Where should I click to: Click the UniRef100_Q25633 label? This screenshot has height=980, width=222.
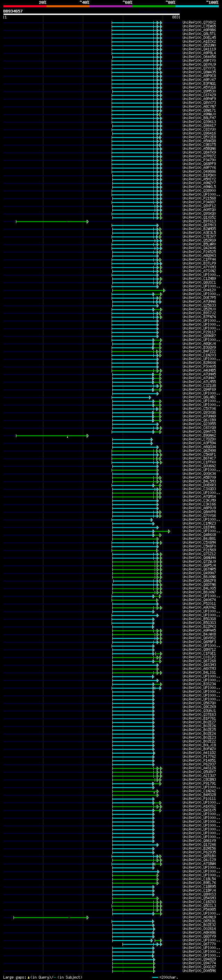coord(199,306)
